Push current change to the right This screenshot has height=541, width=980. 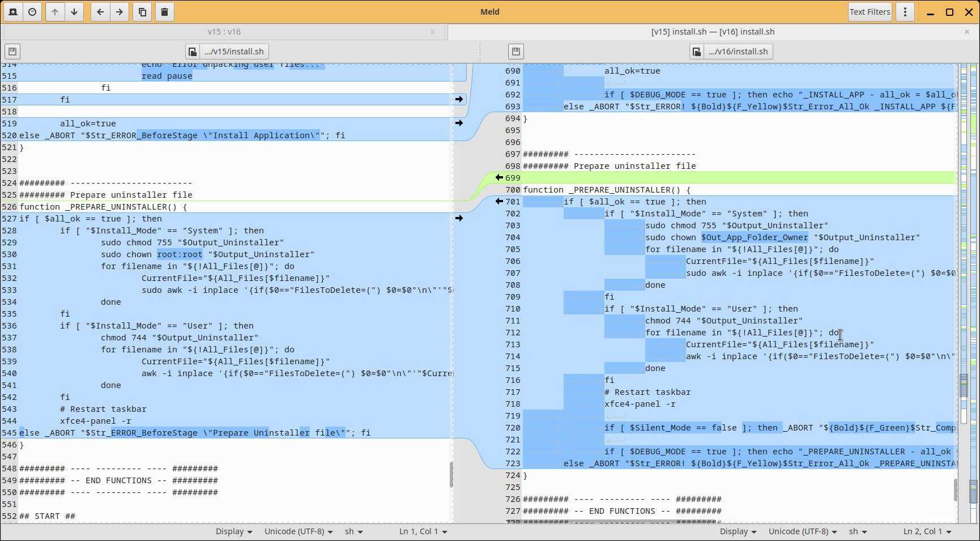click(x=120, y=12)
